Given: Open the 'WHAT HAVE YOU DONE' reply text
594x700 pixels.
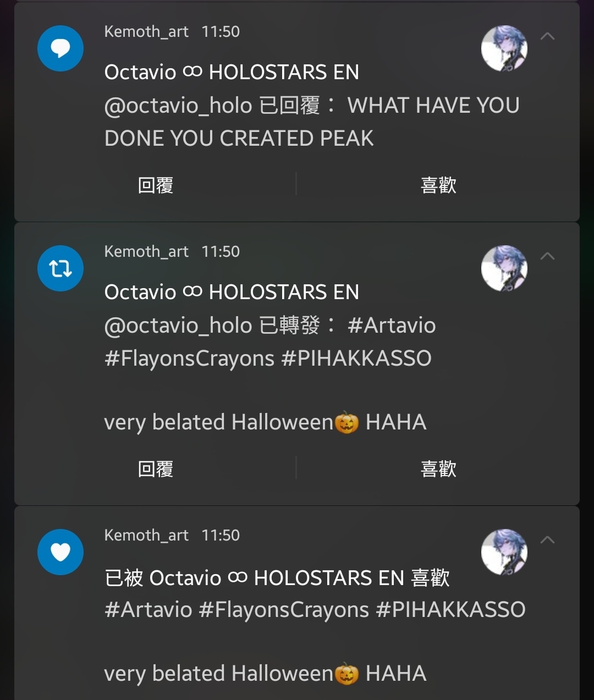Looking at the screenshot, I should pos(312,122).
